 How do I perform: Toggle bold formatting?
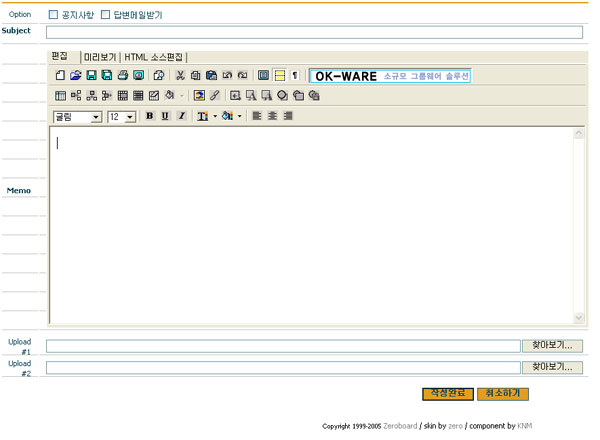click(150, 116)
